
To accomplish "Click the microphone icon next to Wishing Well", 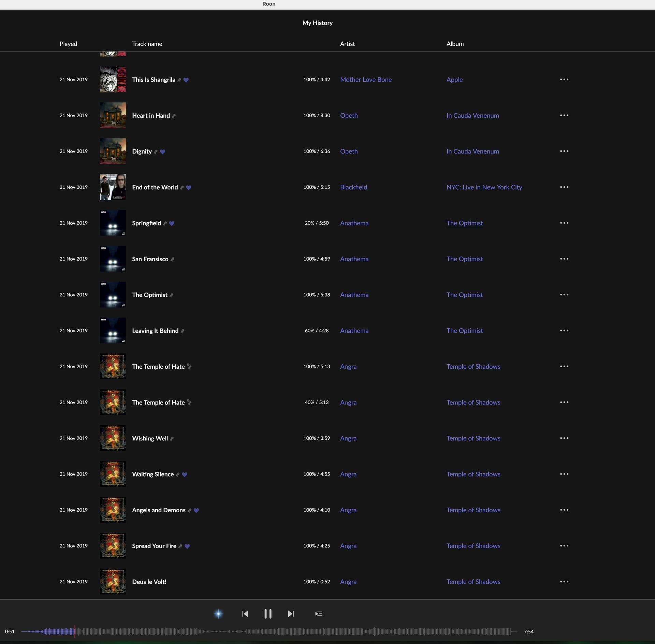I will 172,439.
